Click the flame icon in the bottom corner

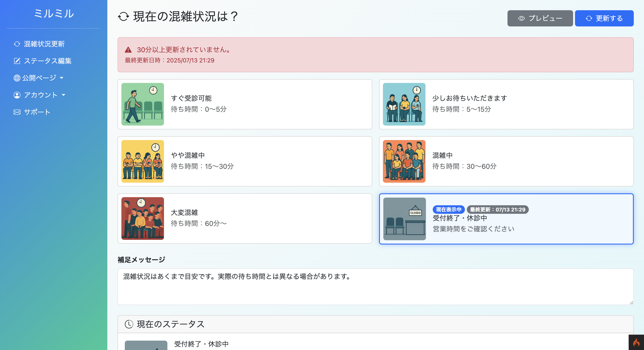coord(636,342)
